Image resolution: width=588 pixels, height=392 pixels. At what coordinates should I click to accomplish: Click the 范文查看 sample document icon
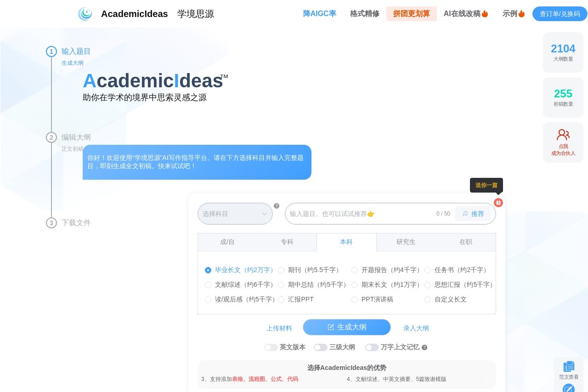pyautogui.click(x=568, y=367)
